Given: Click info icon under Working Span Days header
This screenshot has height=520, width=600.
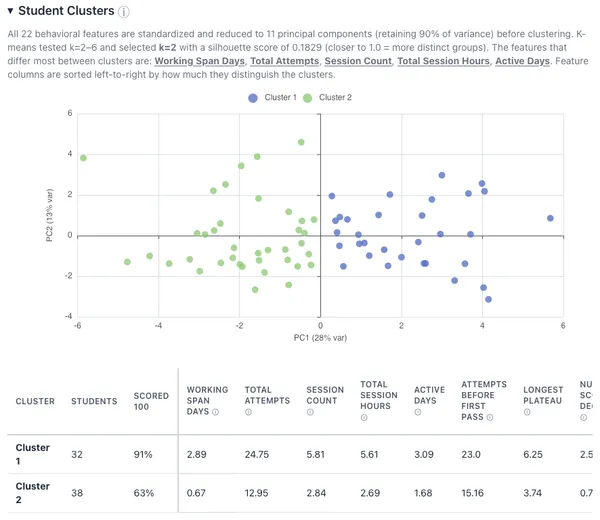Looking at the screenshot, I should tap(215, 412).
